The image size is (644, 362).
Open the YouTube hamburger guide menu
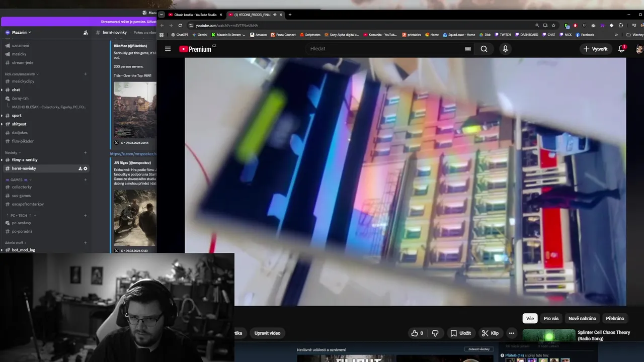tap(168, 49)
